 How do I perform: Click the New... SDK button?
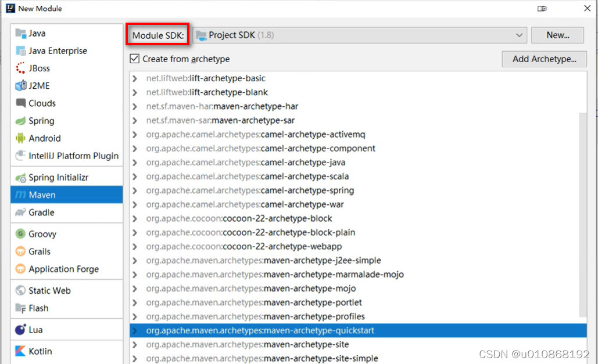point(557,35)
